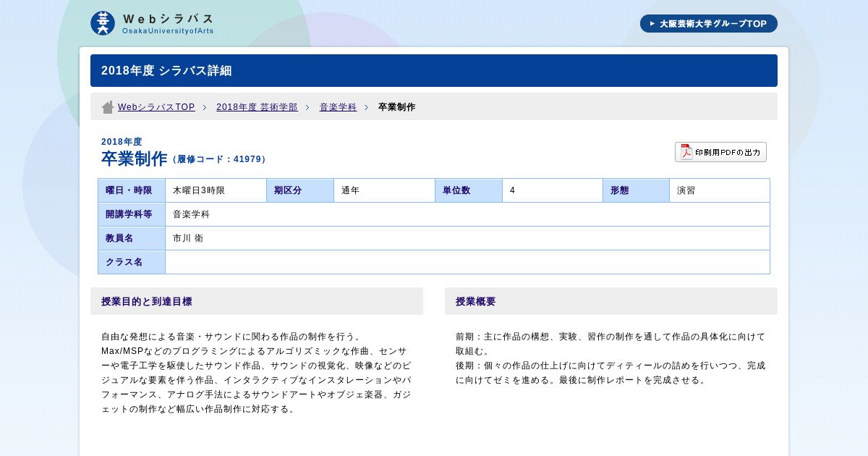Click the 曜日・時限 table header cell

coord(132,190)
